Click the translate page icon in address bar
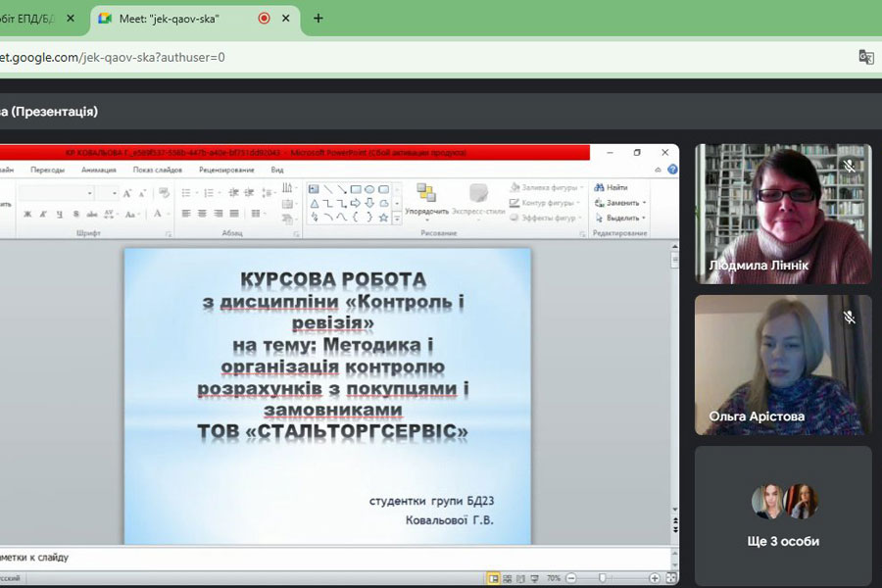The width and height of the screenshot is (882, 588). pos(865,57)
